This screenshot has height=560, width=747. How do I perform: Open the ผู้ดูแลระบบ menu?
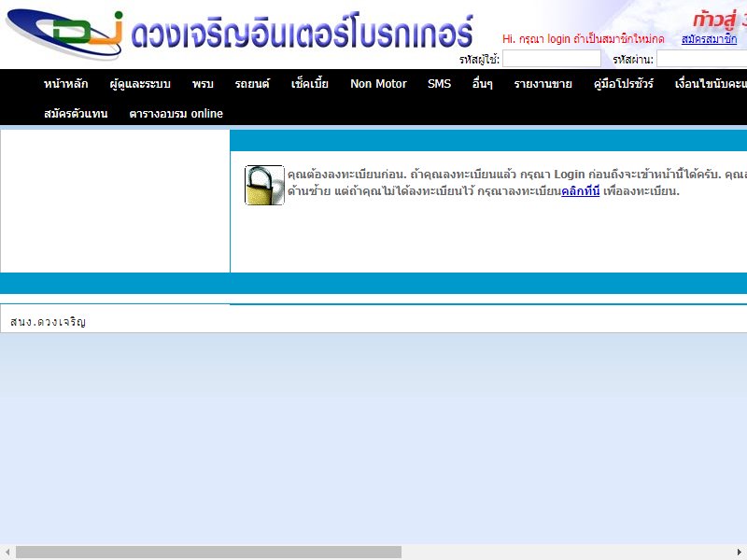(x=140, y=84)
